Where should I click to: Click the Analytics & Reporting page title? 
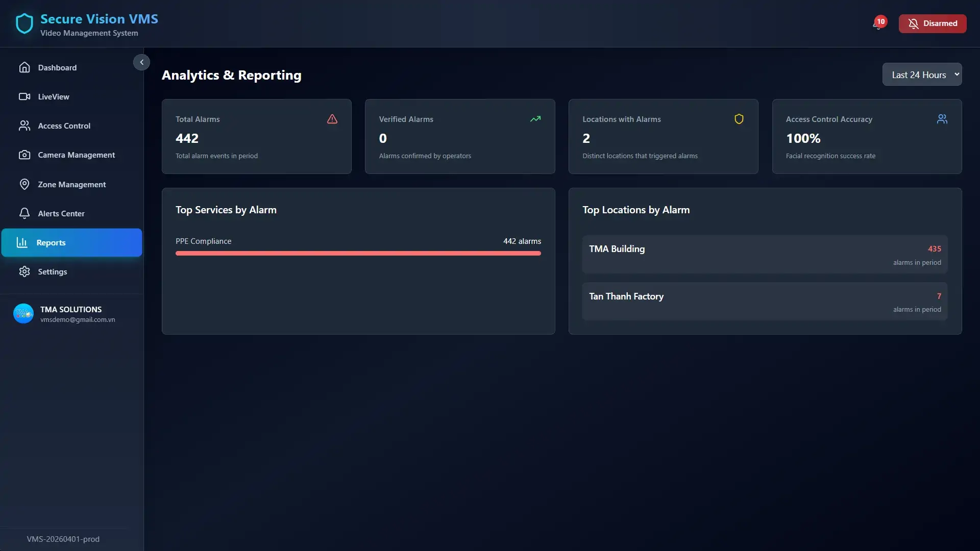pos(231,75)
